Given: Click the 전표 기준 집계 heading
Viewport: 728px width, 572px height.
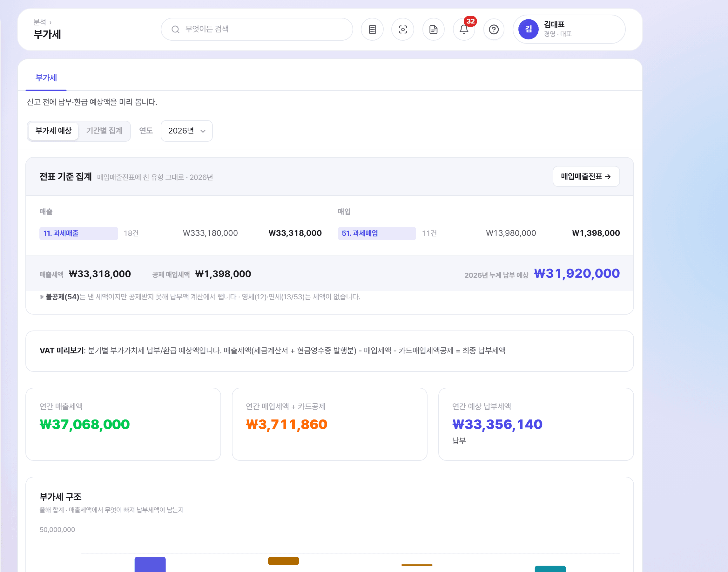Looking at the screenshot, I should (66, 176).
